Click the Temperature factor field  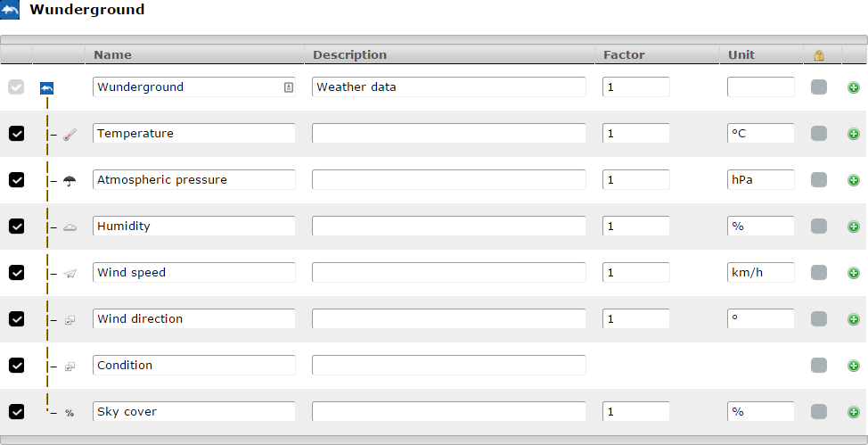636,134
